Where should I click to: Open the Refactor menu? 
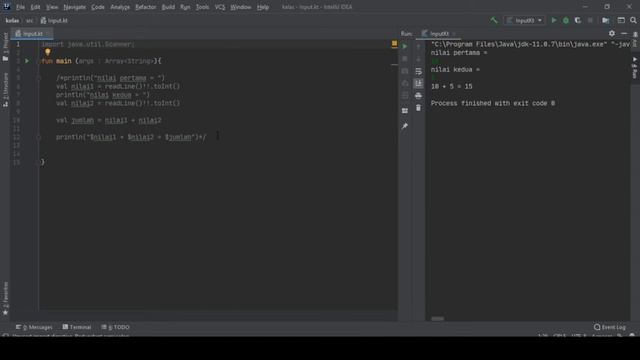[145, 7]
